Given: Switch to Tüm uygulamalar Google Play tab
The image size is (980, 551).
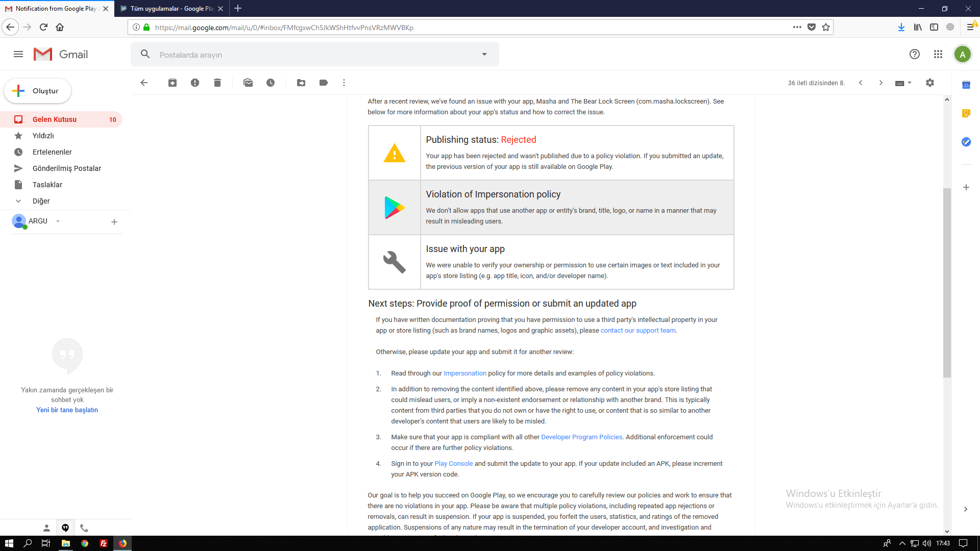Looking at the screenshot, I should [172, 9].
